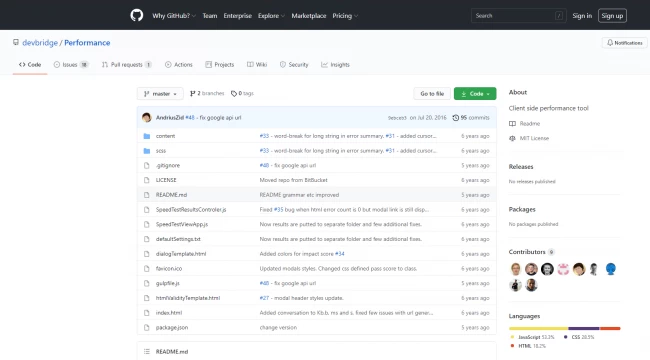Open the Packages heading link

tap(522, 209)
